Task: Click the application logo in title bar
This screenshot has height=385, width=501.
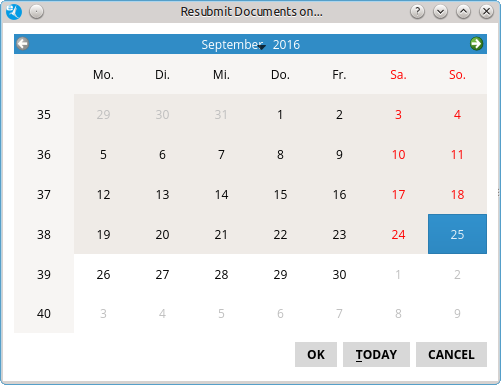Action: [x=14, y=12]
